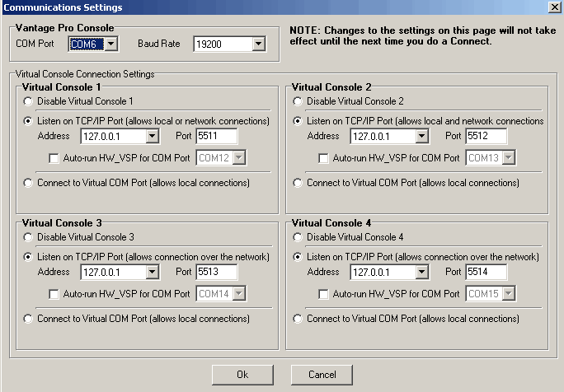Choose Connect to Virtual COM Port for Console 1
The height and width of the screenshot is (392, 564).
[x=30, y=183]
